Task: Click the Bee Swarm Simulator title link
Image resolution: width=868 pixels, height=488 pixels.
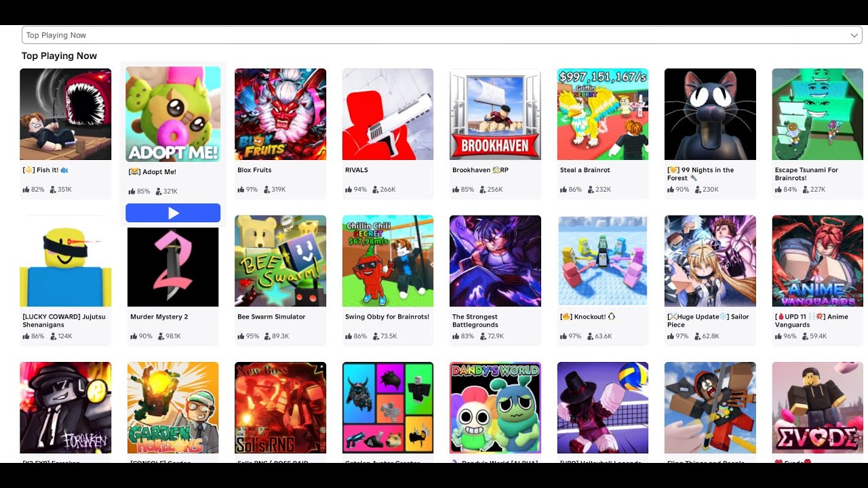Action: [271, 317]
